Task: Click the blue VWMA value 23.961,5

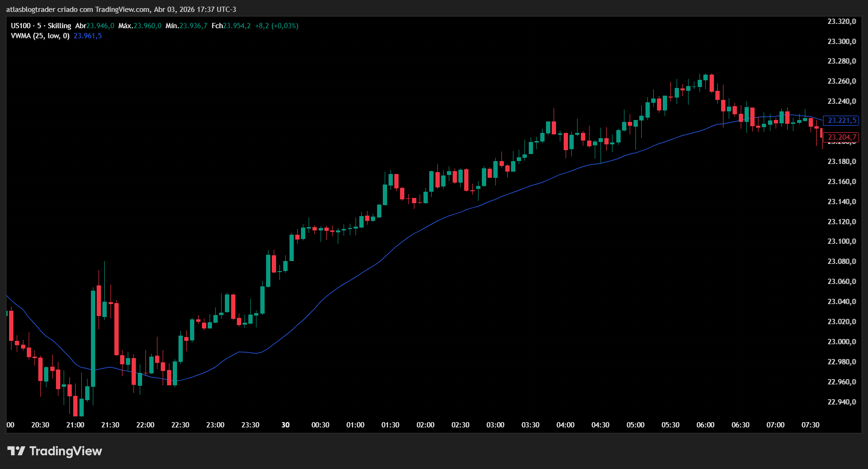Action: (x=88, y=36)
